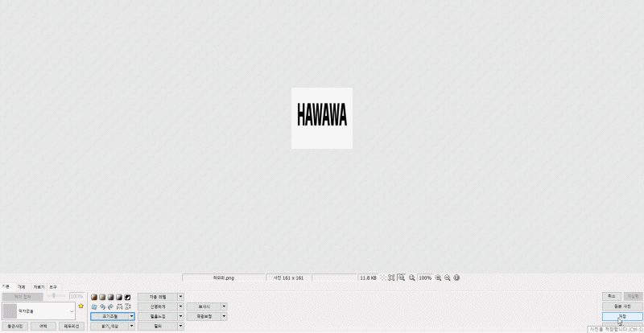Click the 11.8 KB file size label
This screenshot has height=333, width=644.
tap(368, 278)
